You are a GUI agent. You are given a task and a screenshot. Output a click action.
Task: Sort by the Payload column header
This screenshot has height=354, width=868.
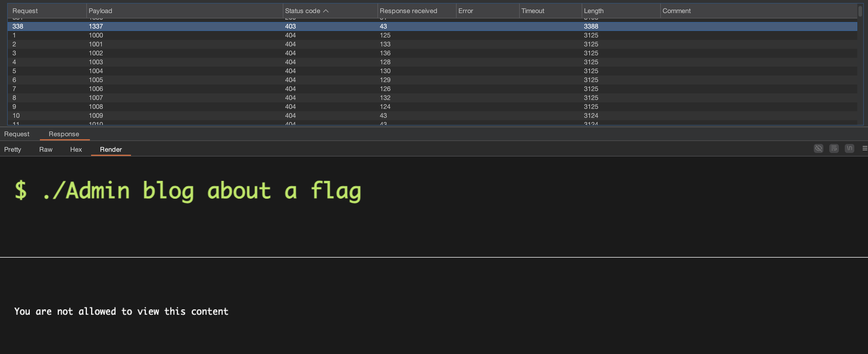click(100, 11)
